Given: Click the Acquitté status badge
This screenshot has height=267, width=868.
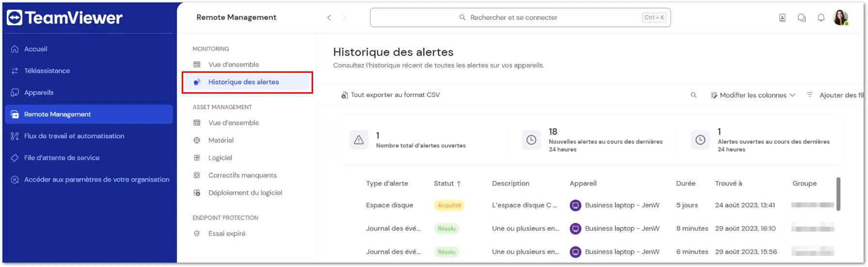Looking at the screenshot, I should tap(449, 205).
